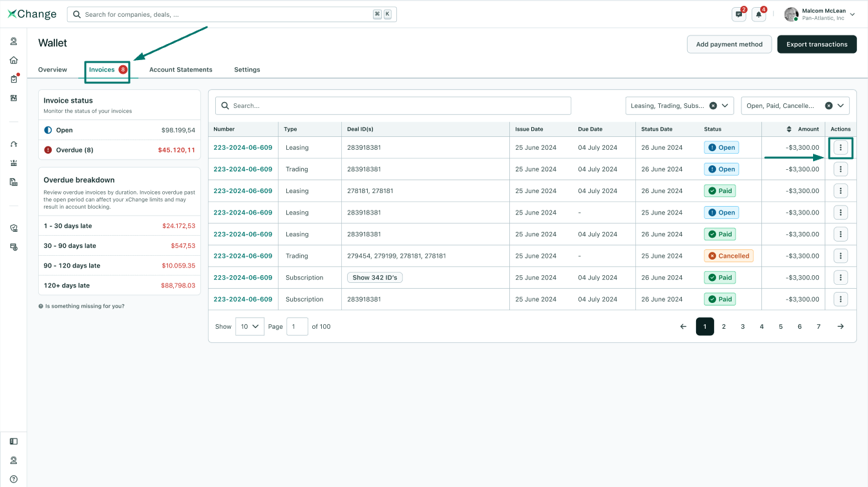Click the Page number input field
The image size is (868, 487).
click(x=297, y=326)
